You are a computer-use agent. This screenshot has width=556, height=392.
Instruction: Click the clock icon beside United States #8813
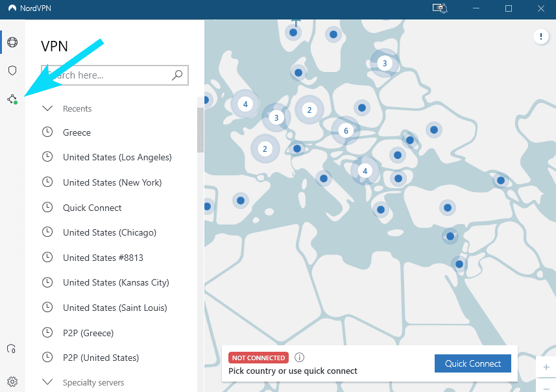47,257
